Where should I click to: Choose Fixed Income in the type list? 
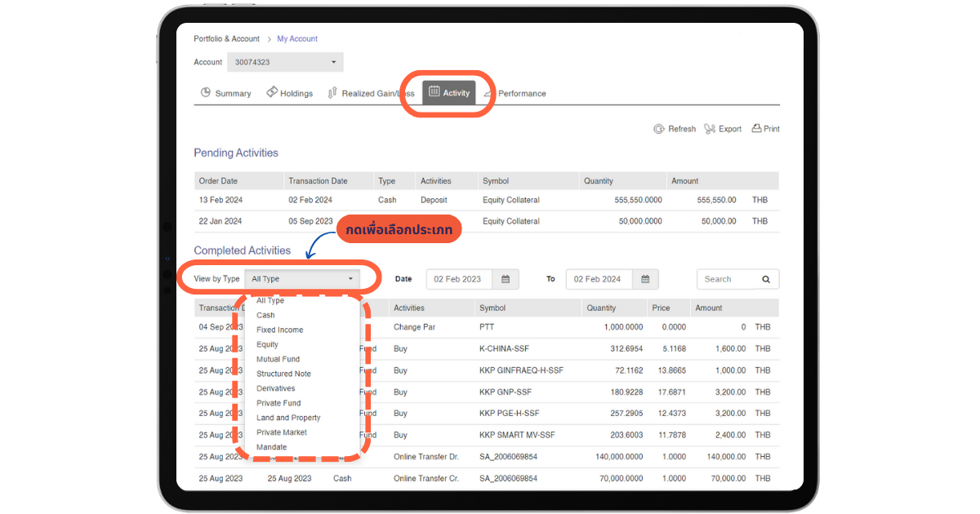279,330
